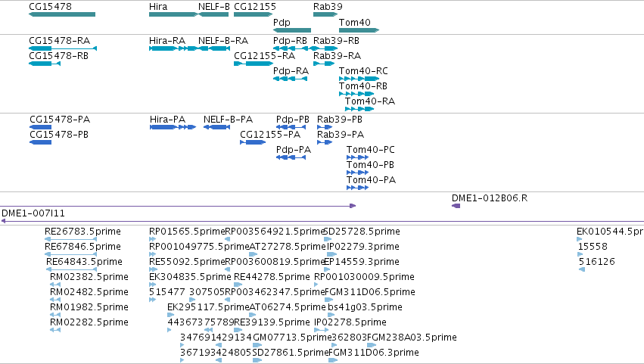Click the RE26783.5prime EST feature
Viewport: 644px width, 364px height.
[70, 239]
